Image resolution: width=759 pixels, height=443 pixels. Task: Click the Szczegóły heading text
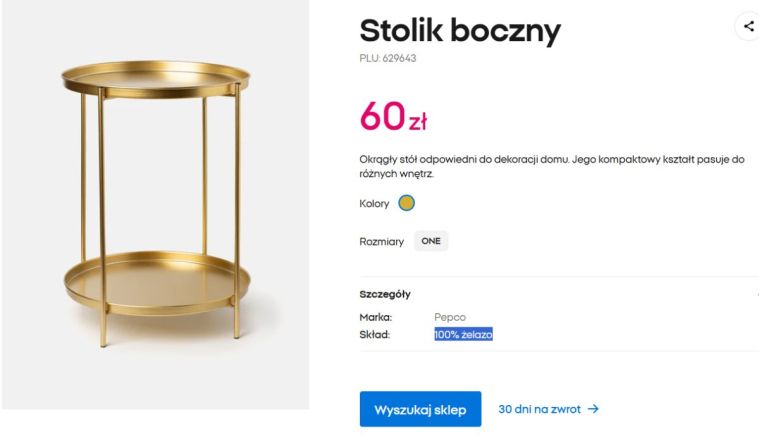(385, 294)
